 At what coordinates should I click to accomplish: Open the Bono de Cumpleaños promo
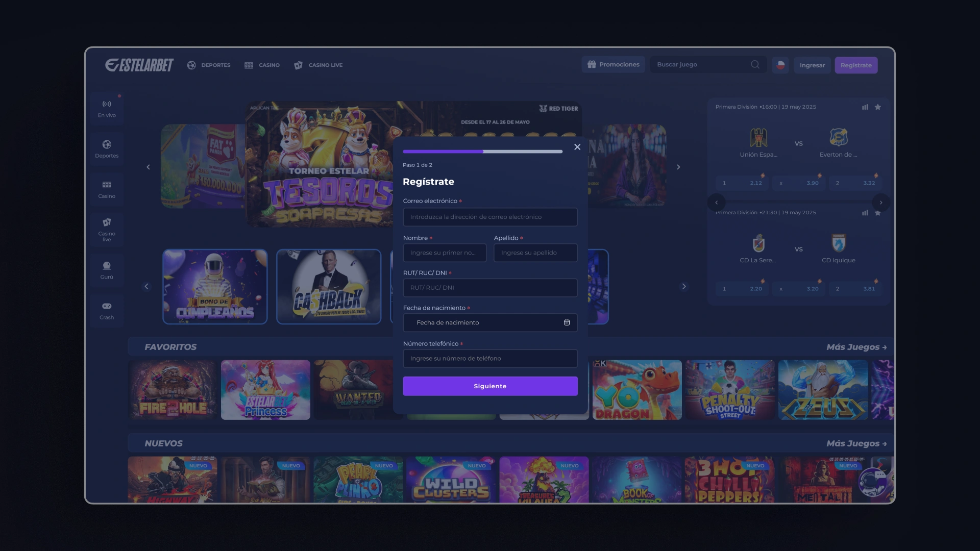[x=215, y=287]
